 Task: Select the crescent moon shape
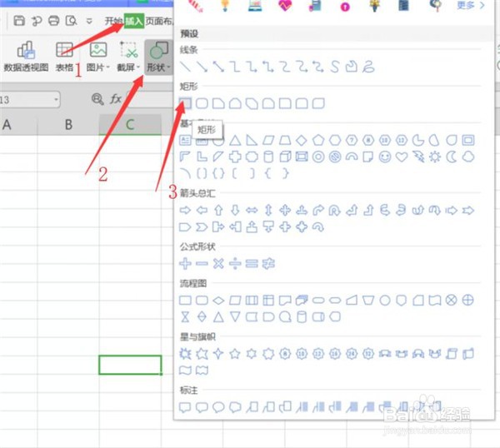[x=451, y=157]
